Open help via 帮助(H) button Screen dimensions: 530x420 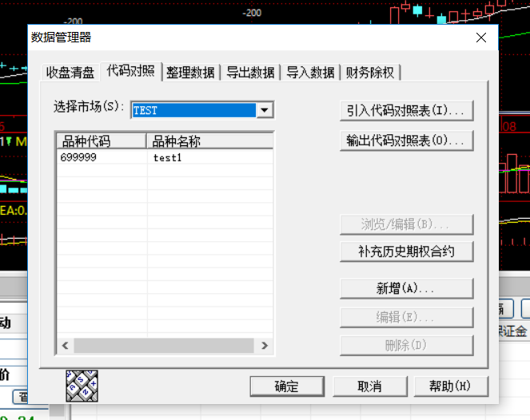[x=451, y=386]
